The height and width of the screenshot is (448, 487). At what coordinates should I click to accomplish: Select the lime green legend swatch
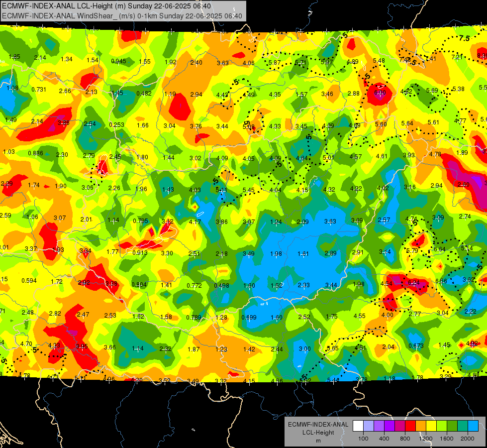tap(442, 426)
